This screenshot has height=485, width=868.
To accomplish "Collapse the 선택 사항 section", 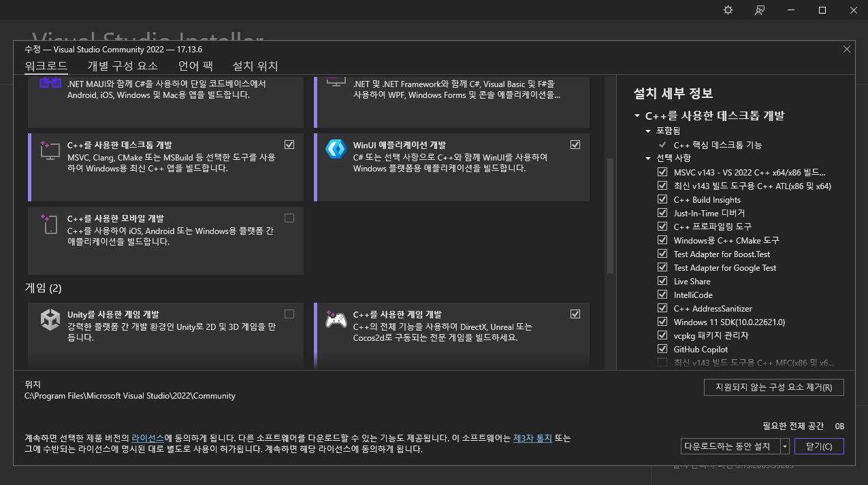I will pos(649,158).
